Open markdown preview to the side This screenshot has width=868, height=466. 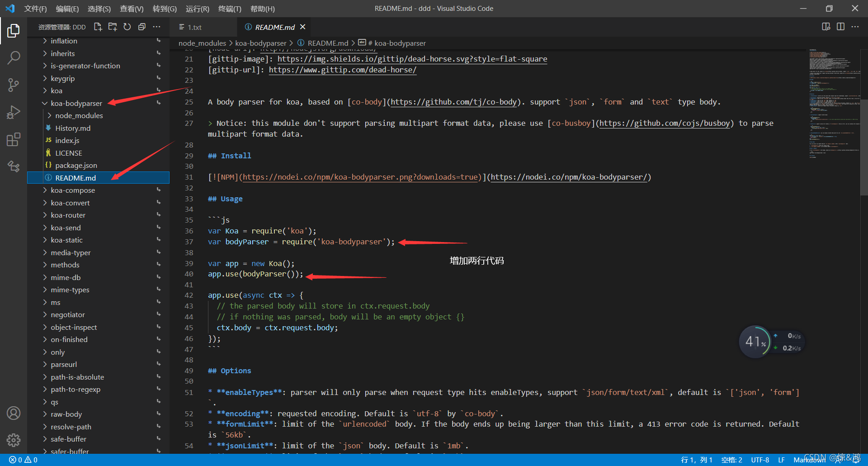pyautogui.click(x=826, y=27)
